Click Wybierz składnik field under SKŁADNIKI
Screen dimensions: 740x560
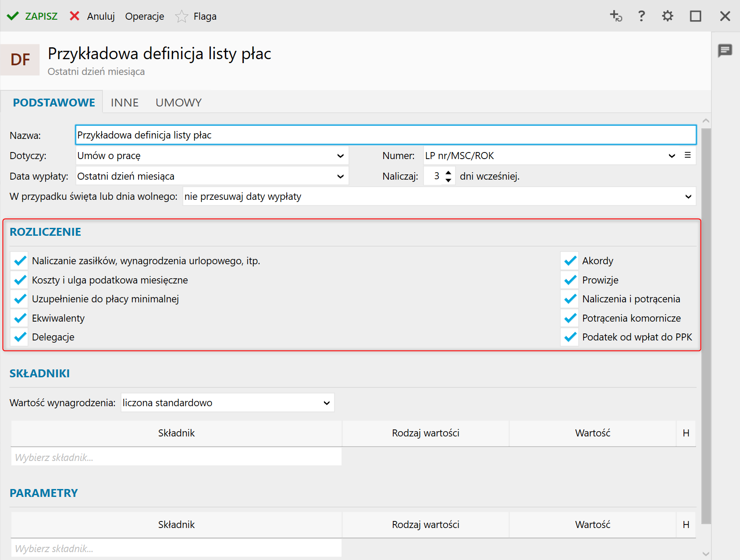[176, 457]
